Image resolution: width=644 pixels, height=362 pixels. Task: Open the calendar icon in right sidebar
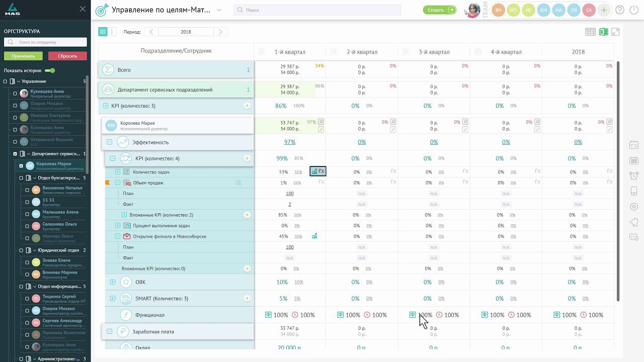(x=634, y=145)
